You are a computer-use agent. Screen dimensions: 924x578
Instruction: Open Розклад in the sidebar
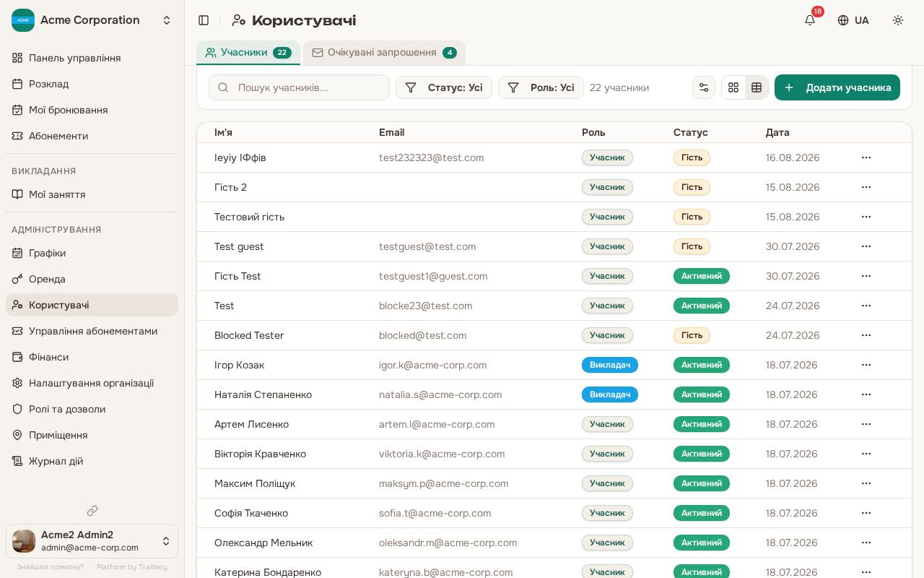click(92, 84)
